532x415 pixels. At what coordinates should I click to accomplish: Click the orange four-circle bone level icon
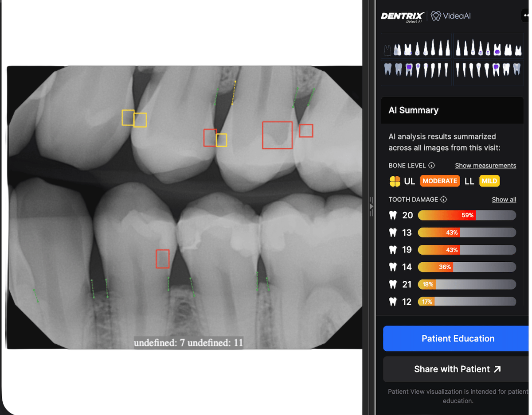(x=395, y=181)
